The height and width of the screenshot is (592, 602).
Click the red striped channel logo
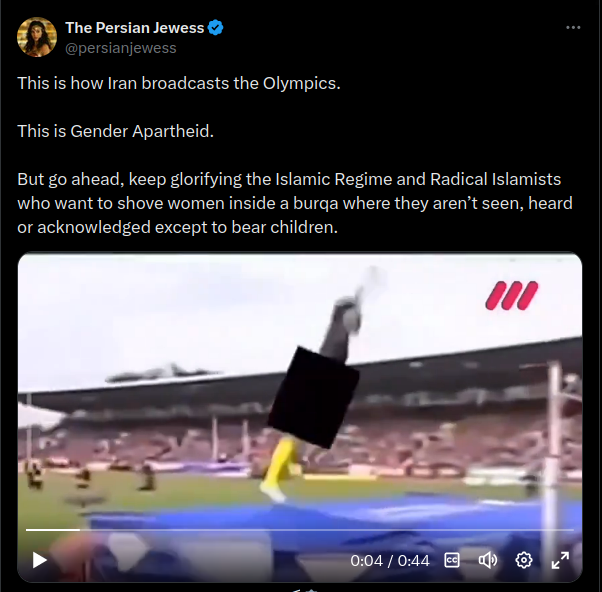(512, 295)
